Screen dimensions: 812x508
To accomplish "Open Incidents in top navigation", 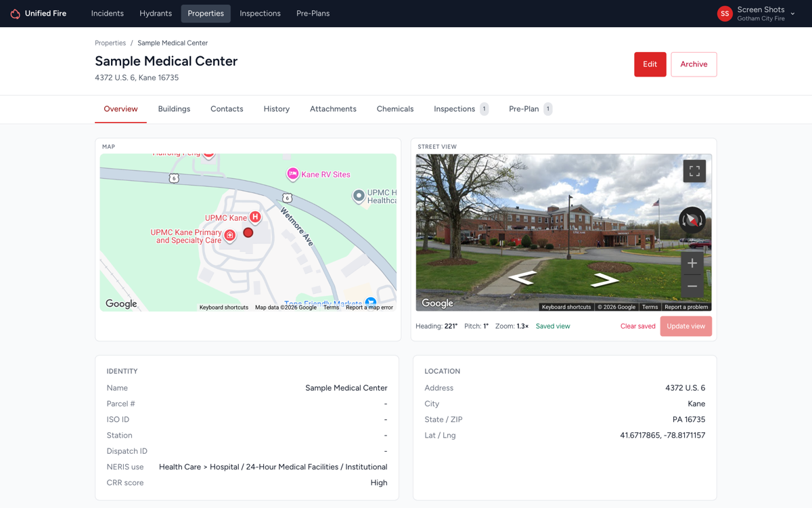I will (108, 14).
